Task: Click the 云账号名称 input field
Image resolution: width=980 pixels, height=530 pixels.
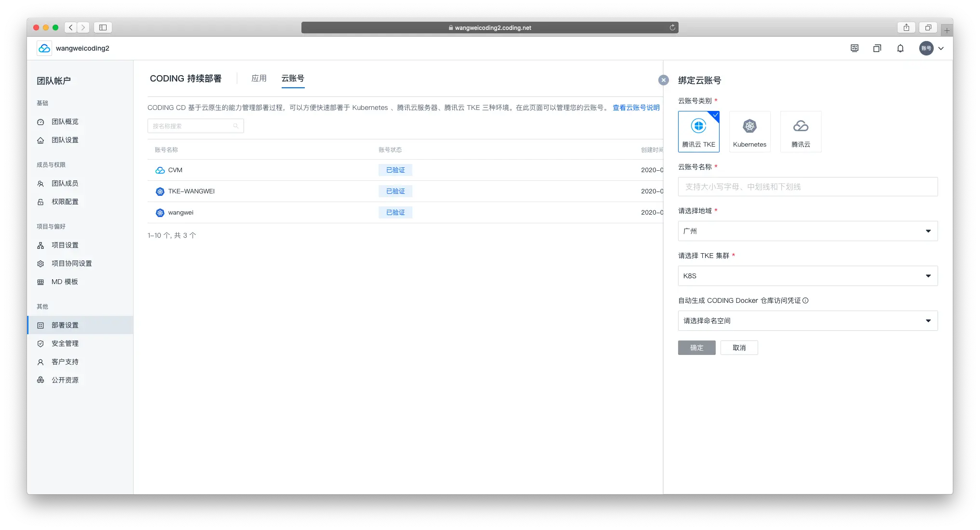Action: [807, 187]
